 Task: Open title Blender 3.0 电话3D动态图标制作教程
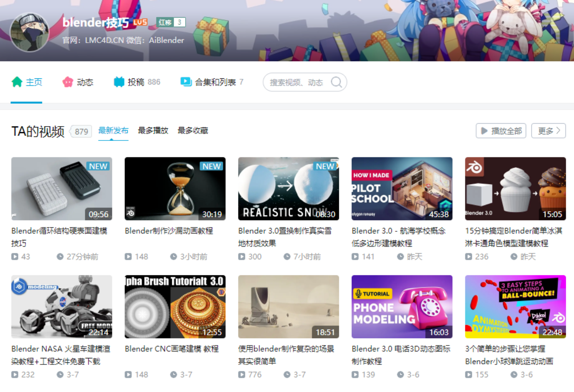tap(401, 355)
